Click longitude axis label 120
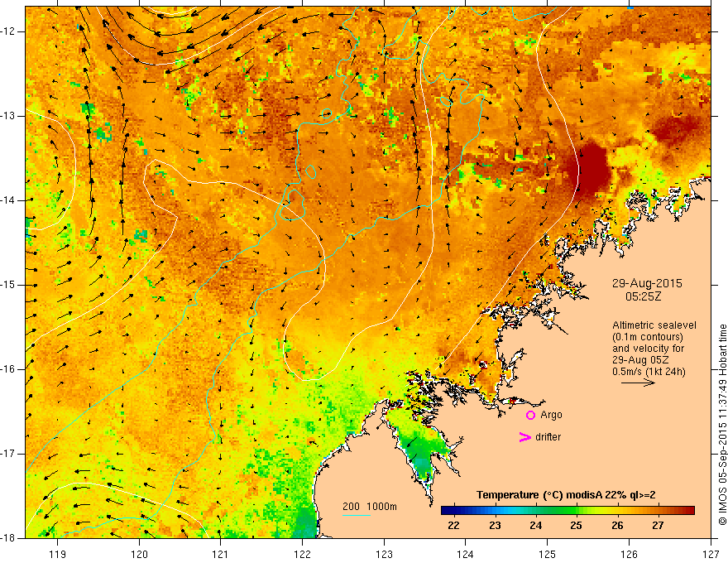This screenshot has width=728, height=563. tap(139, 554)
